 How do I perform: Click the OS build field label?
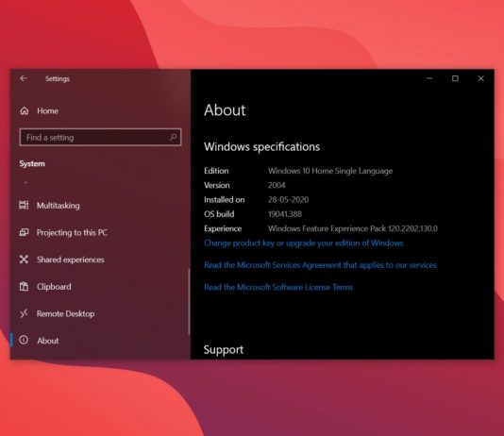pos(219,214)
